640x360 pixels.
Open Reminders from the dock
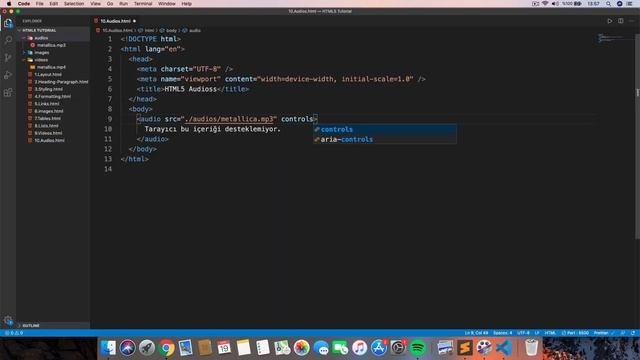pos(262,348)
